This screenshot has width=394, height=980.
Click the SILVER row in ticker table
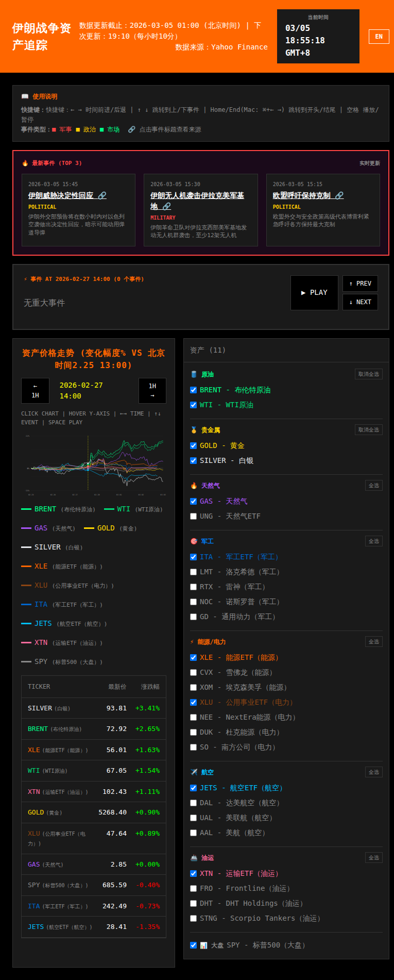pos(94,708)
